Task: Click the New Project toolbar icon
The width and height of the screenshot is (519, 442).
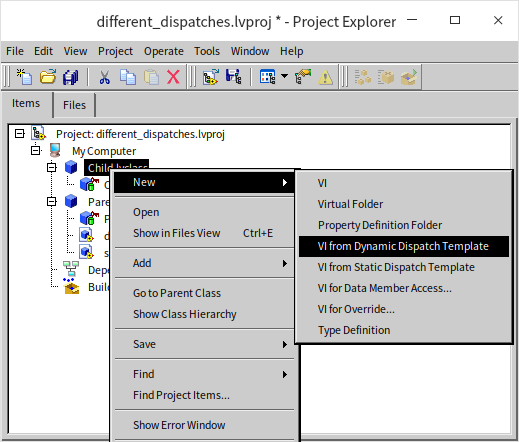Action: click(24, 77)
